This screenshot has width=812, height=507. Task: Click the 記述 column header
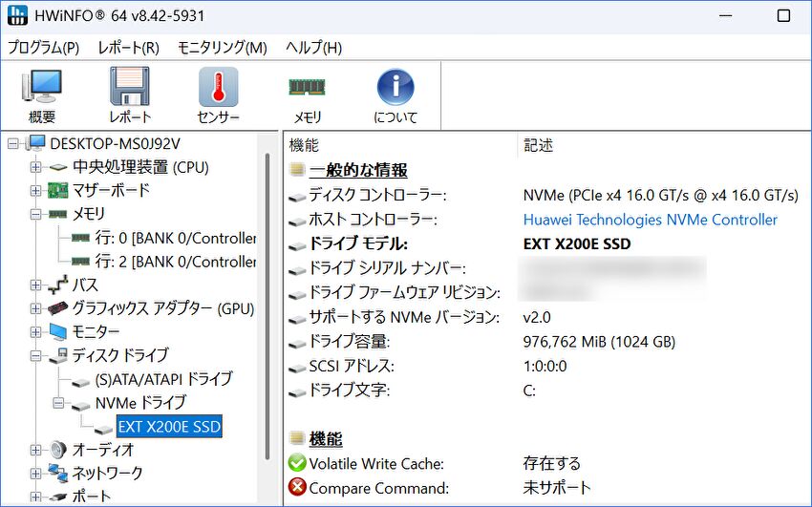(539, 146)
